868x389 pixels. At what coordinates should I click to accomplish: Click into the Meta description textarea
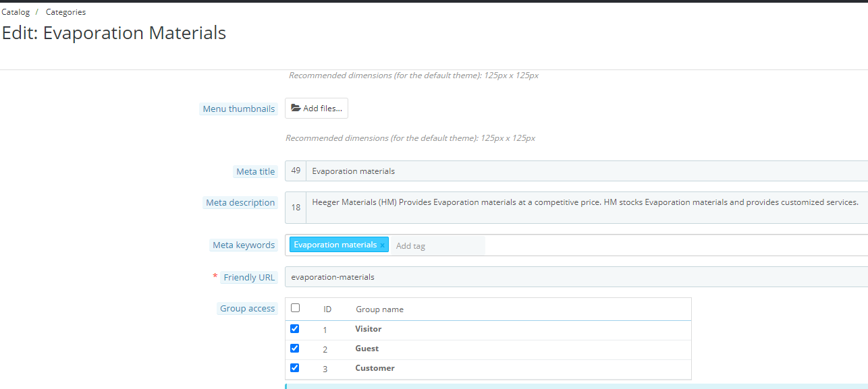pos(587,208)
